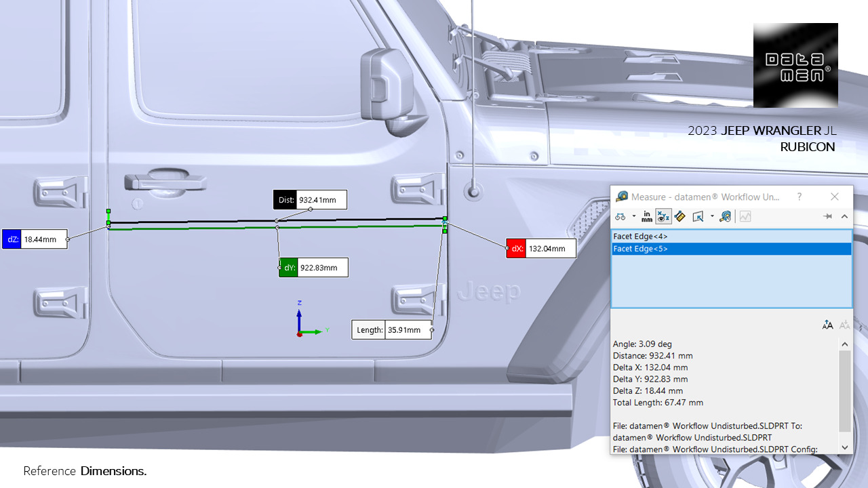The image size is (868, 488).
Task: Open the Measurement History icon
Action: pos(726,217)
